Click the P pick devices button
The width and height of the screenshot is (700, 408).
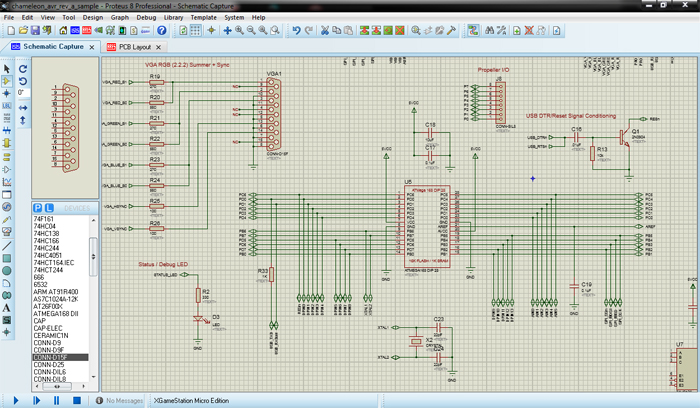click(x=38, y=208)
